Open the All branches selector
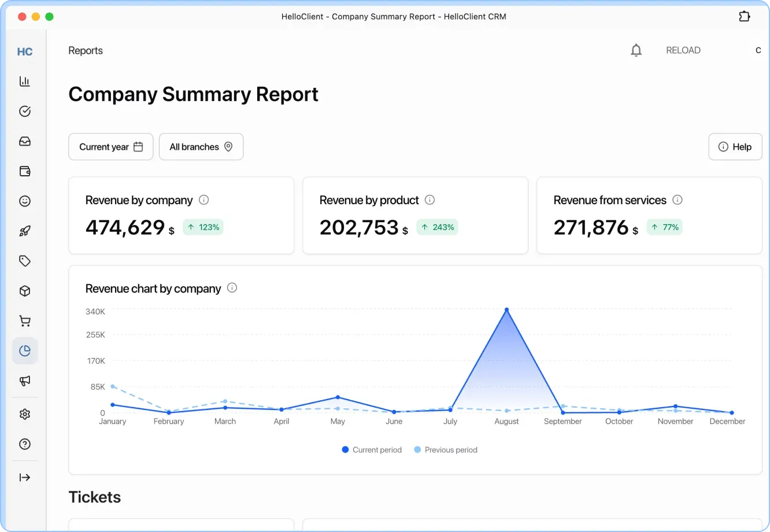770x532 pixels. 201,146
